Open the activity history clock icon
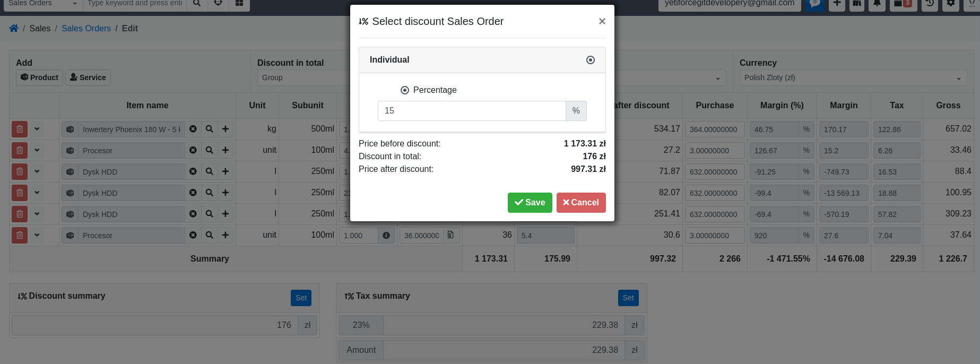The image size is (980, 364). click(x=930, y=4)
